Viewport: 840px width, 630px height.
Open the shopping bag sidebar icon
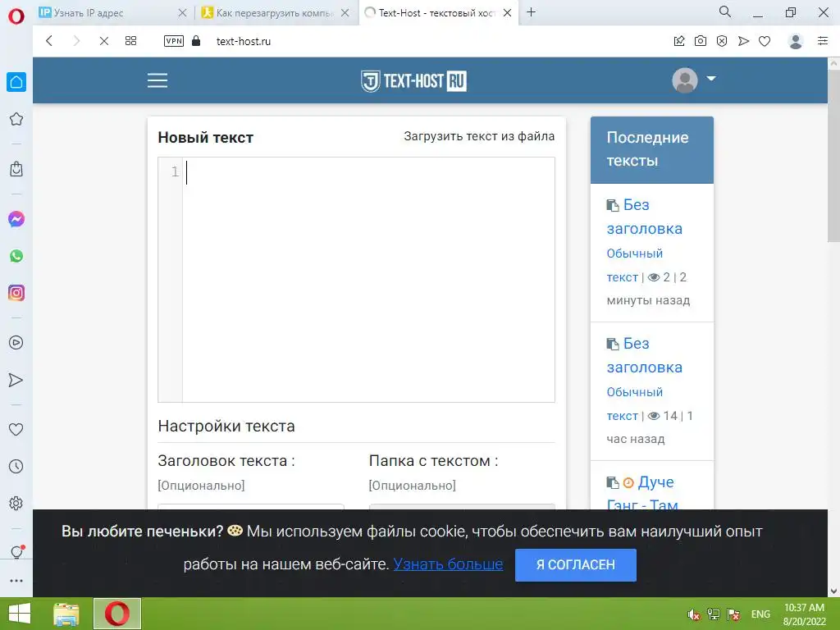pos(16,169)
